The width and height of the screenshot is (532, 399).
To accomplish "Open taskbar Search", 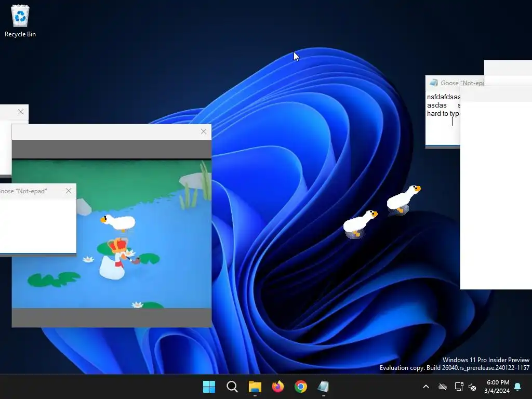I will [x=232, y=387].
